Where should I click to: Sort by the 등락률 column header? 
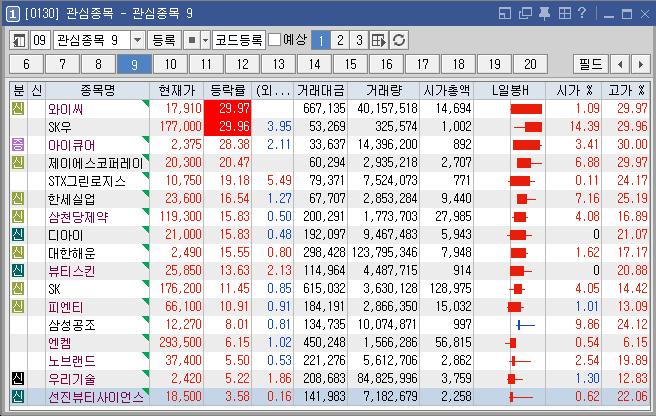pos(228,90)
